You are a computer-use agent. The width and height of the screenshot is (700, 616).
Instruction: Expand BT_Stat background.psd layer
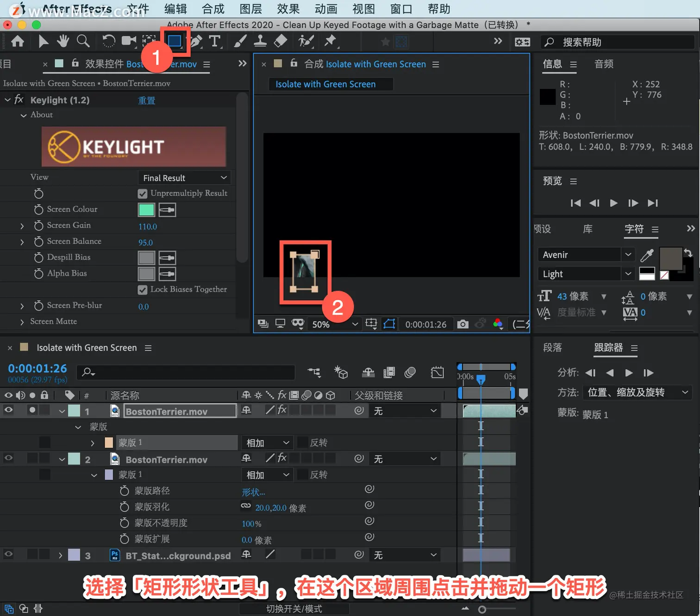(60, 555)
